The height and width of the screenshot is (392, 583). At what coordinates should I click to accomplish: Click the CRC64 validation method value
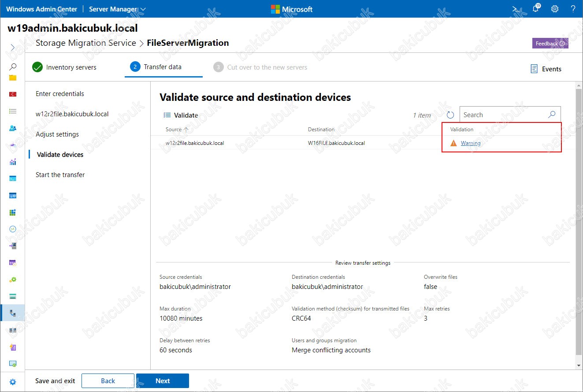[301, 318]
